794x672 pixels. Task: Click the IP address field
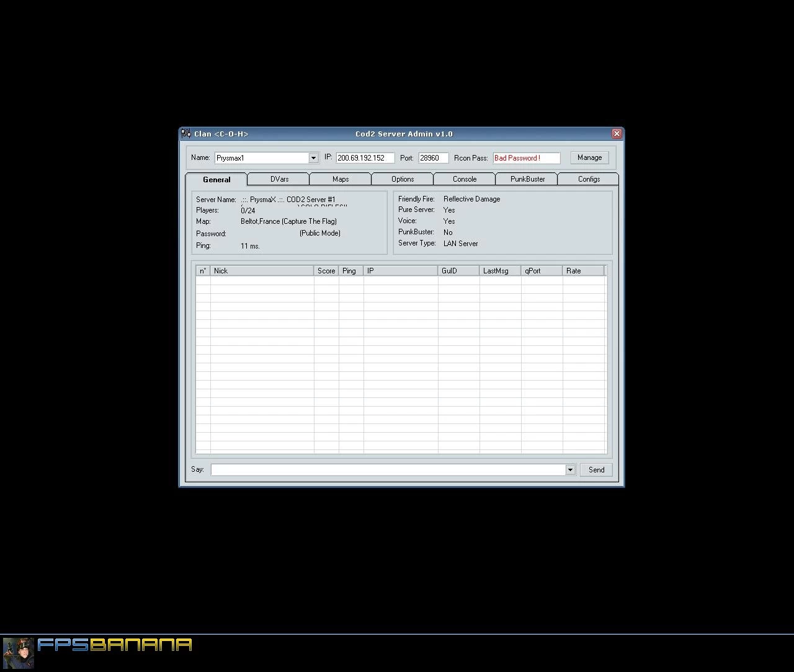click(365, 157)
